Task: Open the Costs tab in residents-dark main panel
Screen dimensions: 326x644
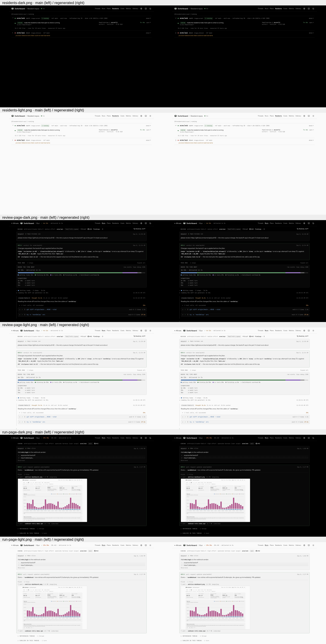Action: click(x=122, y=9)
